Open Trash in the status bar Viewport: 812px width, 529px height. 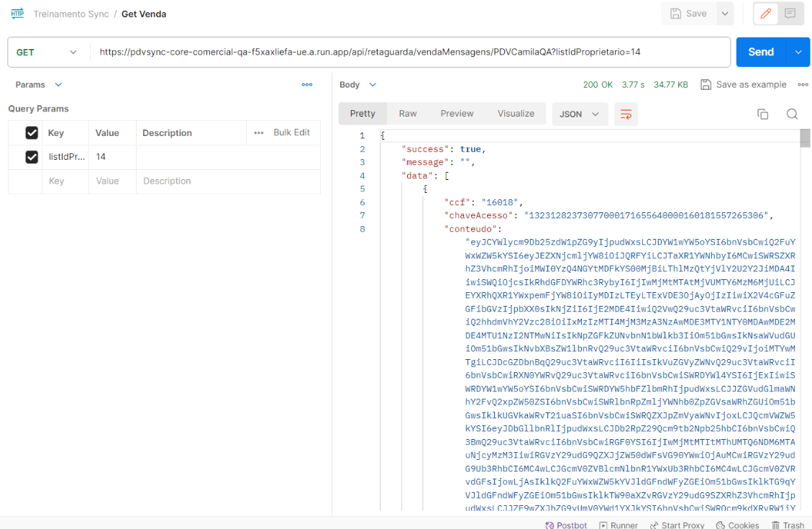[788, 525]
